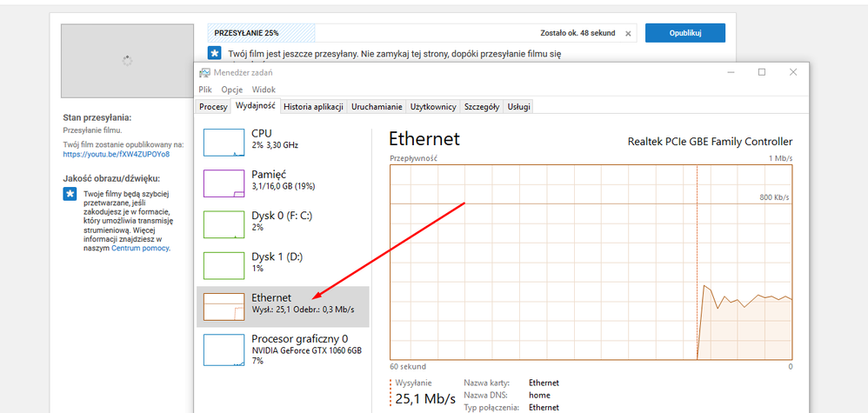
Task: Go to the Uruchamianie tab
Action: point(377,107)
